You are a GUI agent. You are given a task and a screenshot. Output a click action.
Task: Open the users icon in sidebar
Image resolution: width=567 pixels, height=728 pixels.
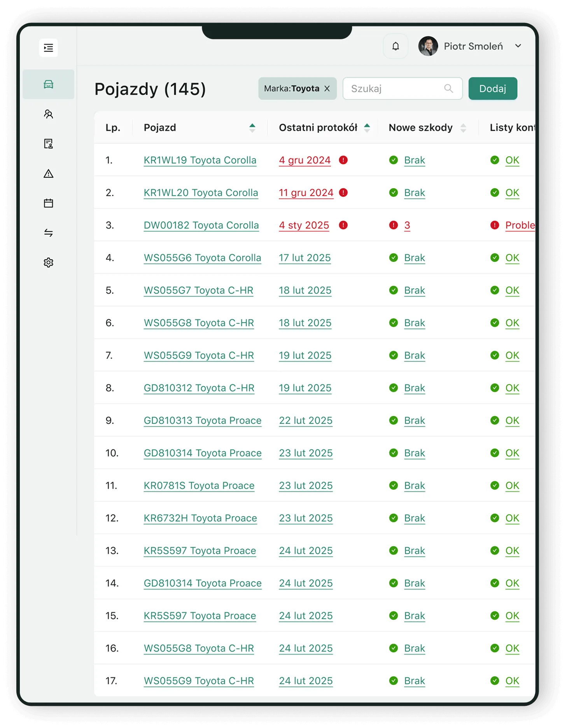point(49,114)
